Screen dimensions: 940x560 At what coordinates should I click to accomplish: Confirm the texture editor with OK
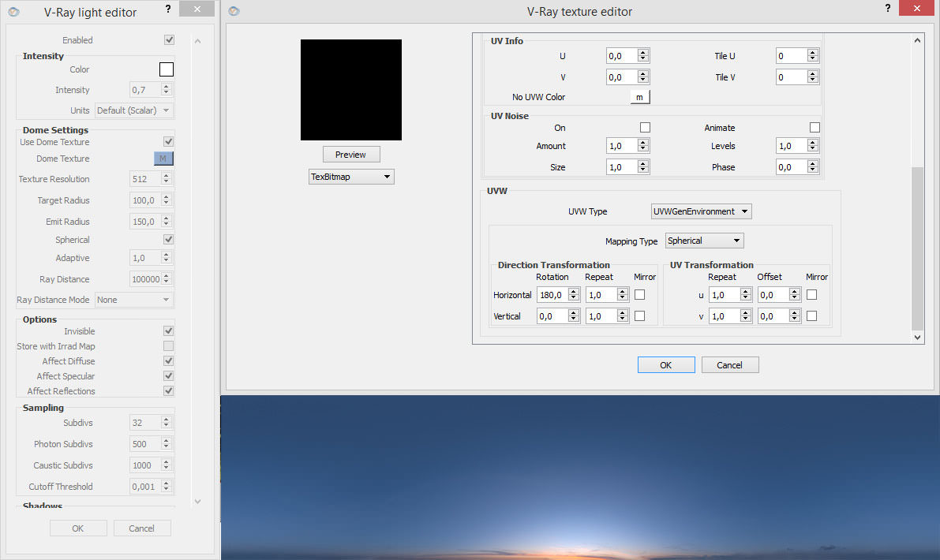(665, 365)
